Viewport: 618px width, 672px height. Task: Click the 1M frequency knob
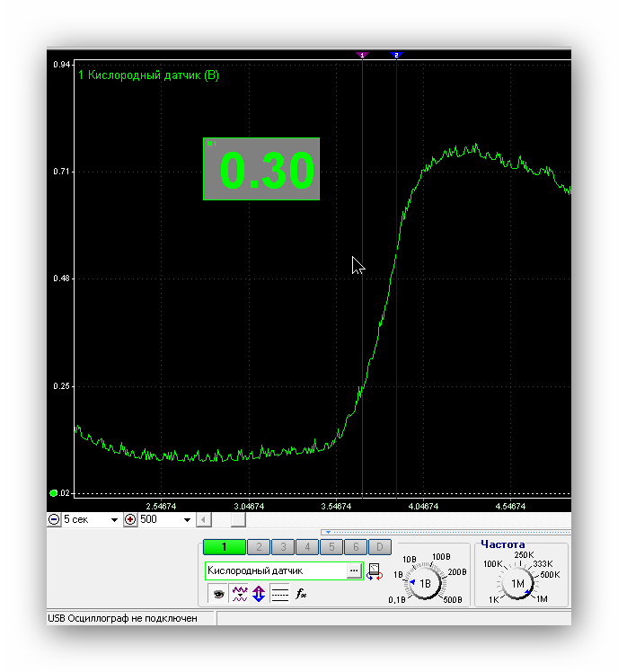point(517,583)
